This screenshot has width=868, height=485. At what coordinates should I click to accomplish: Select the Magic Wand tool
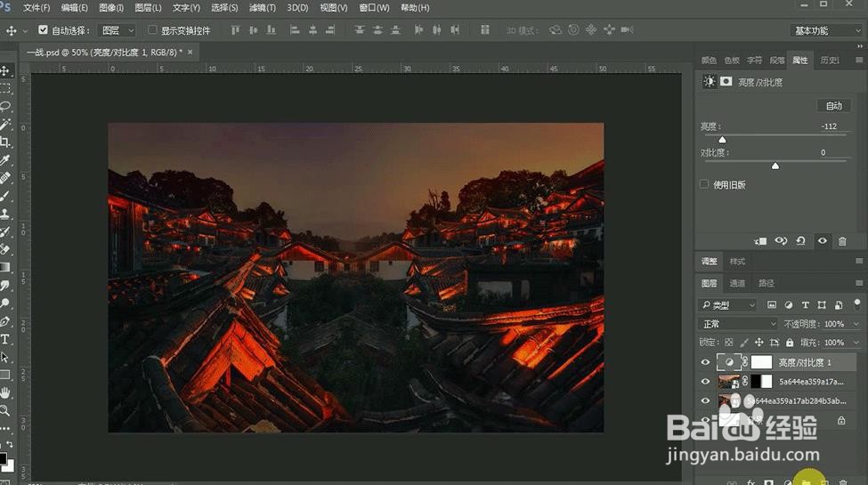(5, 124)
